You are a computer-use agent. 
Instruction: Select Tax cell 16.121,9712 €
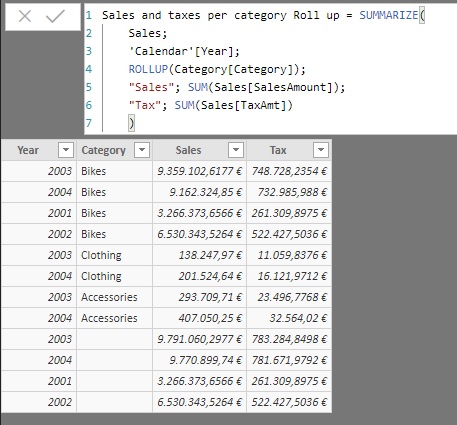click(x=289, y=276)
